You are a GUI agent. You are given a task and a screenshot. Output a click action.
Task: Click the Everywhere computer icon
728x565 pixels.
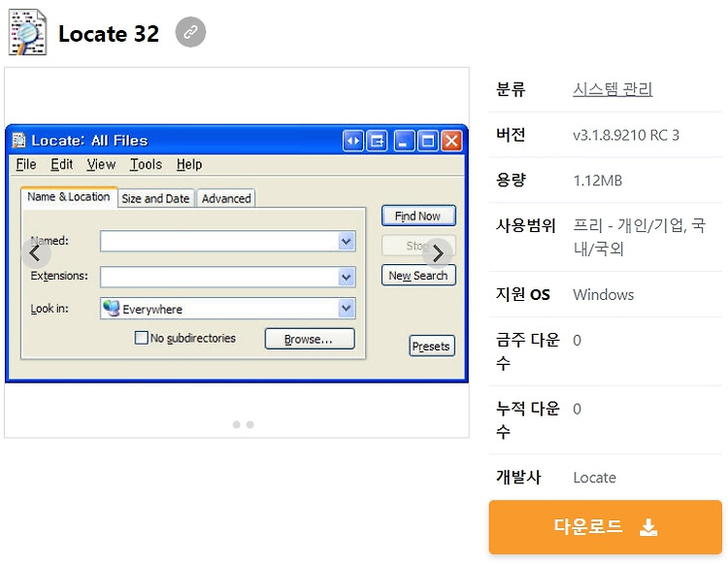[112, 308]
